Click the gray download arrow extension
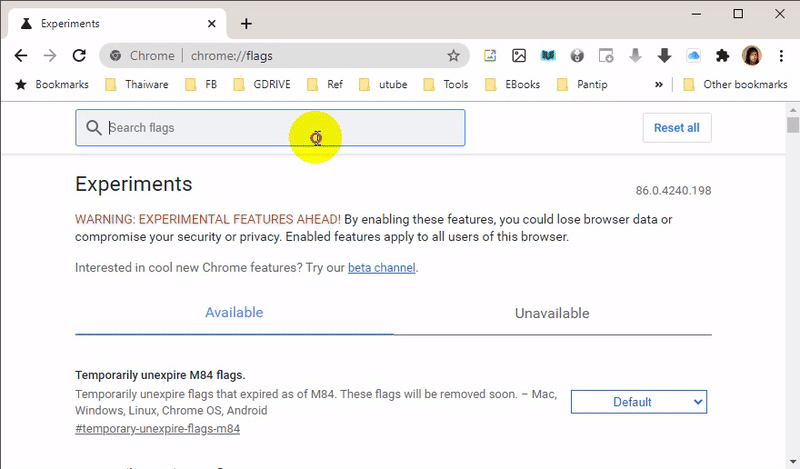This screenshot has width=800, height=469. click(x=635, y=56)
